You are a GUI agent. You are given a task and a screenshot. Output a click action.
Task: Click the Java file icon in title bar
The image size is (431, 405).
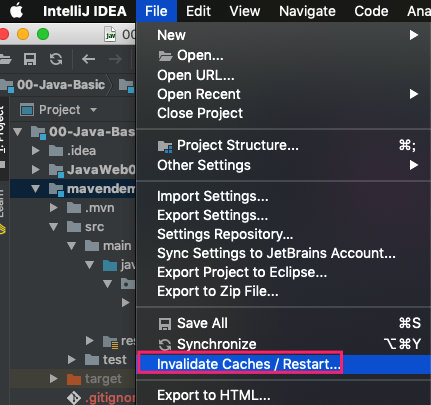110,34
